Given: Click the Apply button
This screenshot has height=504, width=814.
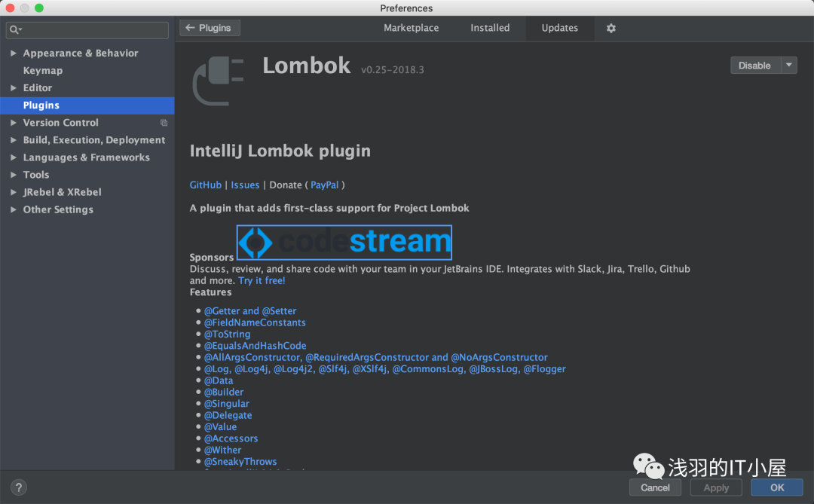Looking at the screenshot, I should click(716, 487).
